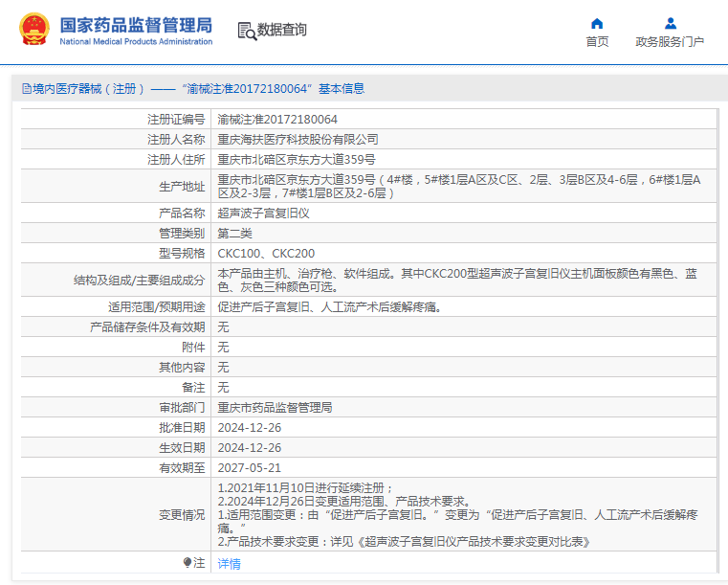Click the 适用范围/预期用途 label
The image size is (728, 585).
click(x=157, y=307)
